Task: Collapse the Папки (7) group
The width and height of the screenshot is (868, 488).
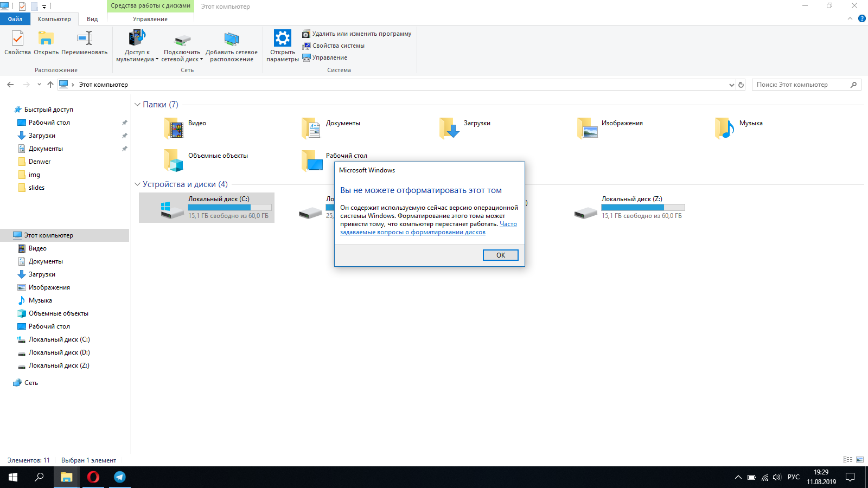Action: 137,105
